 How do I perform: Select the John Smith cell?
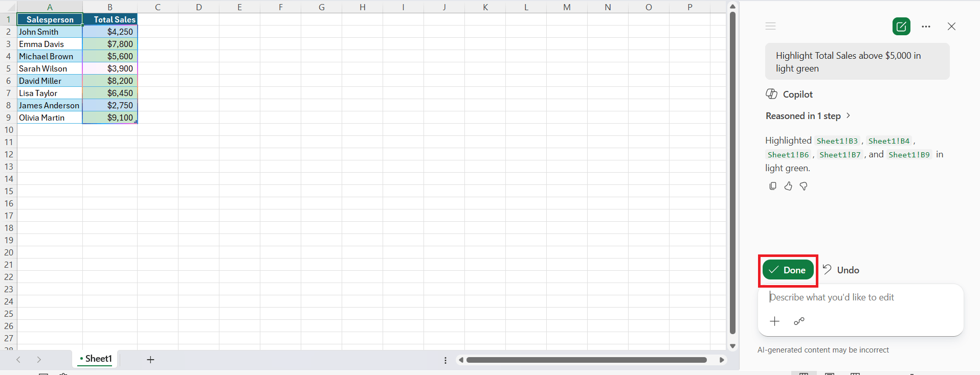[x=50, y=32]
